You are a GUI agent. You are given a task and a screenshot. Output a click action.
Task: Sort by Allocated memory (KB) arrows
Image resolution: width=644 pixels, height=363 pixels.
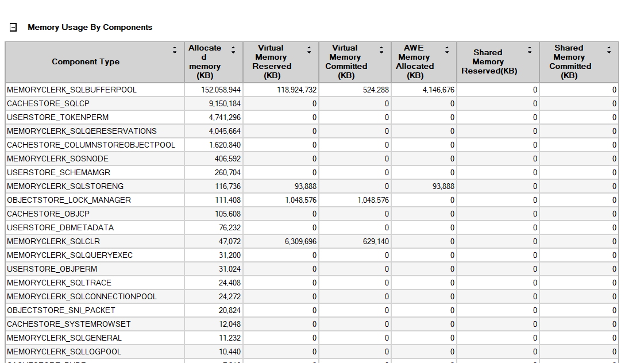click(x=233, y=50)
